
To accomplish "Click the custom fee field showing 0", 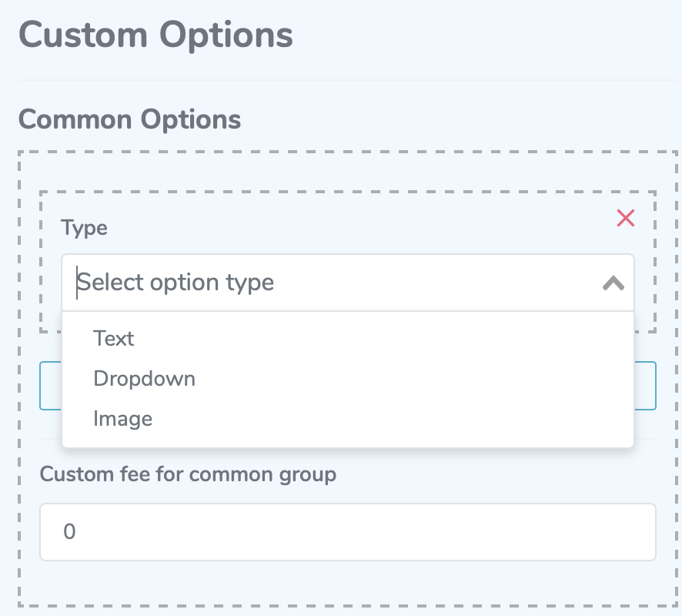I will click(x=348, y=532).
